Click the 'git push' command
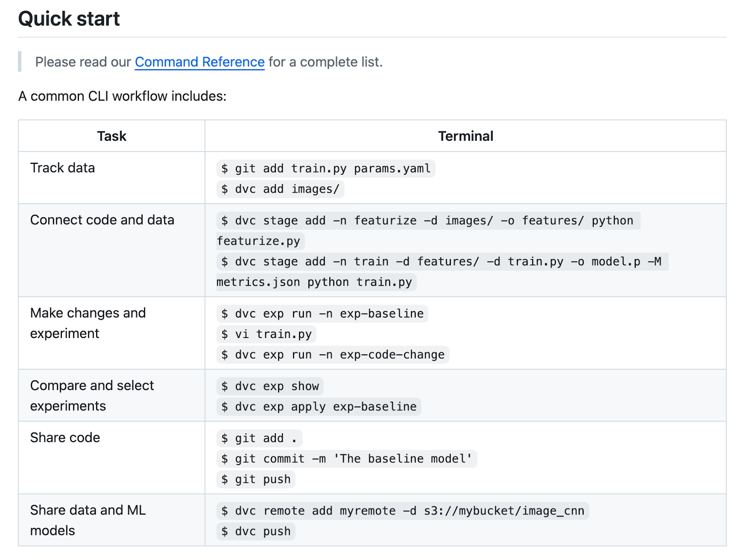 (x=256, y=479)
